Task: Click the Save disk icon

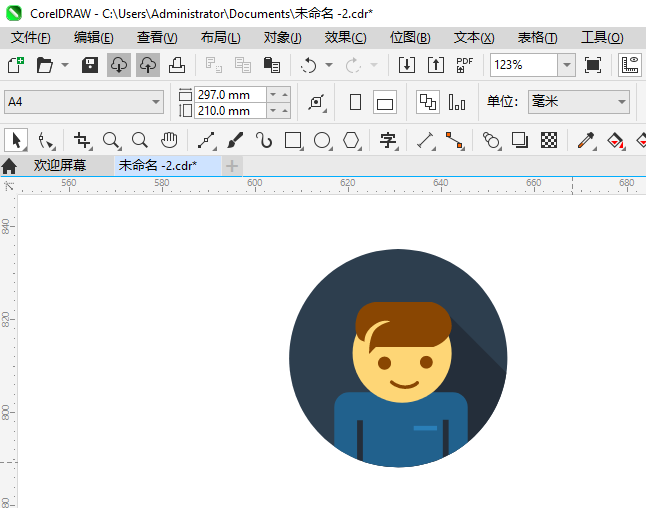Action: coord(89,65)
